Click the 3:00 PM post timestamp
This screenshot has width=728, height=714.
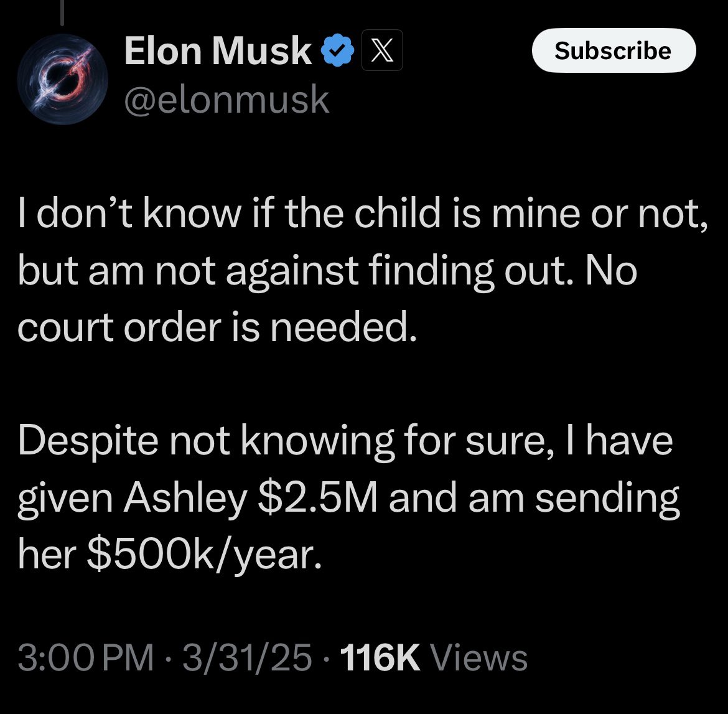click(x=85, y=658)
